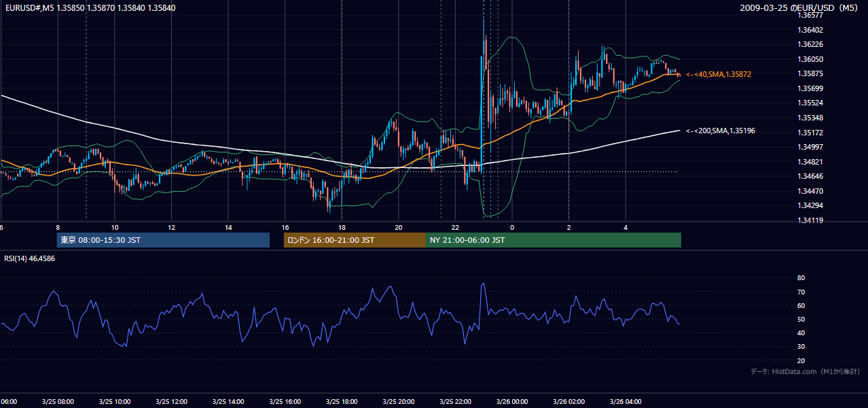
Task: Click RSI scale level 70
Action: tap(801, 292)
